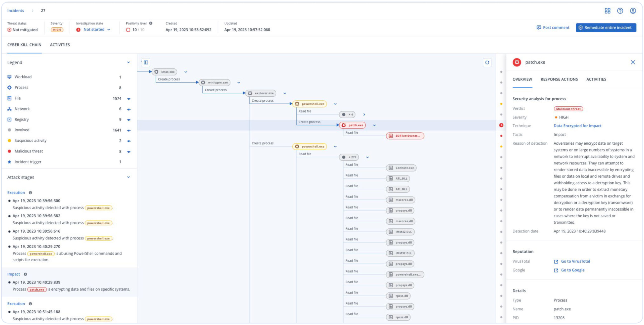Expand the +4 grouped nodes chevron
This screenshot has height=325, width=644.
click(x=364, y=114)
